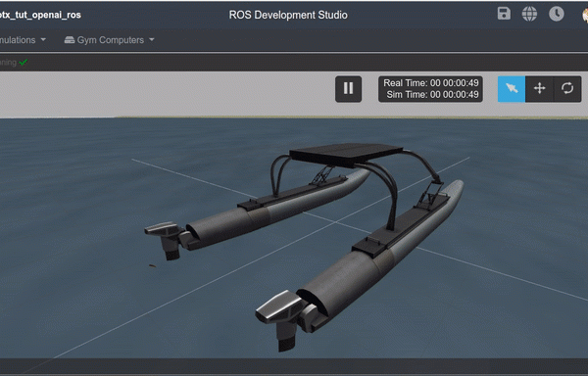Click the Gym Computers drive icon
588x376 pixels.
[70, 40]
